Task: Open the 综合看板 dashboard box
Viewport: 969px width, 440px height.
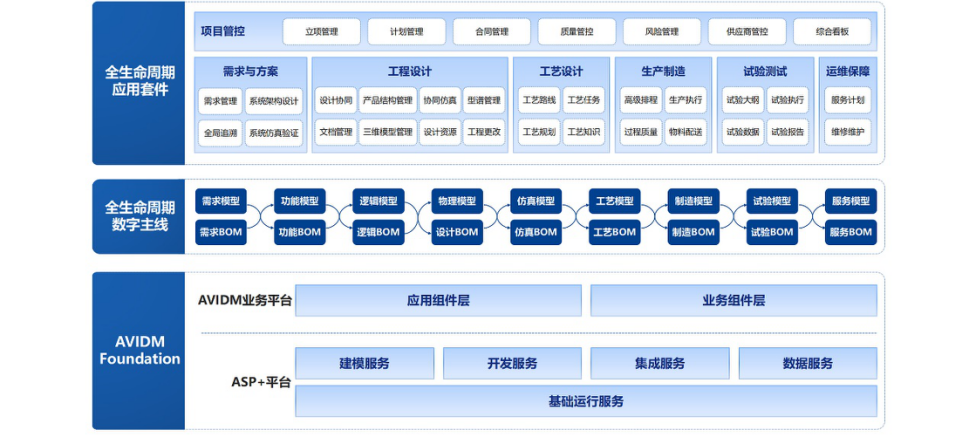Action: coord(832,32)
